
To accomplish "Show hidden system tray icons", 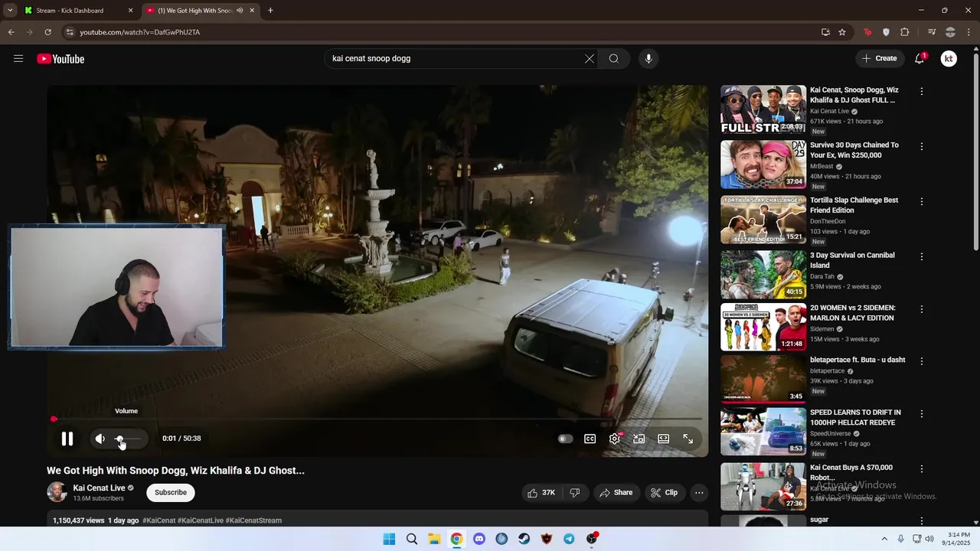I will [884, 539].
